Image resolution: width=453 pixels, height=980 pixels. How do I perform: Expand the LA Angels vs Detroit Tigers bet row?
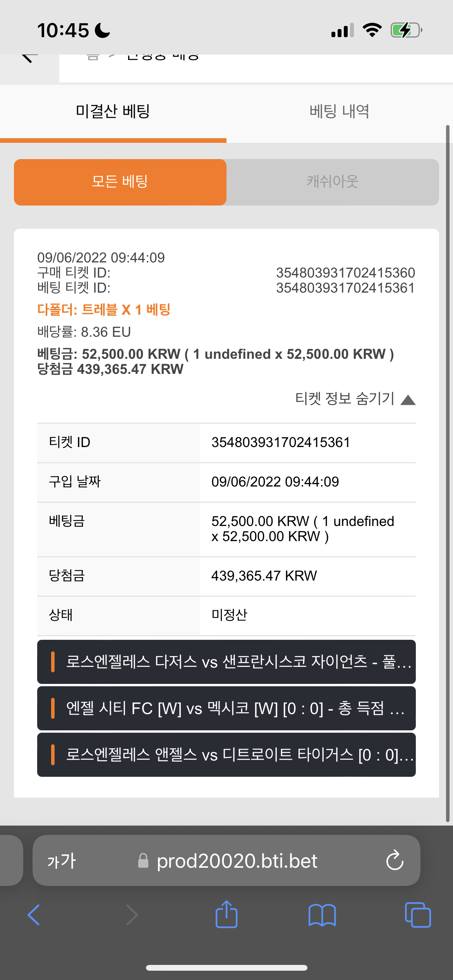point(226,755)
